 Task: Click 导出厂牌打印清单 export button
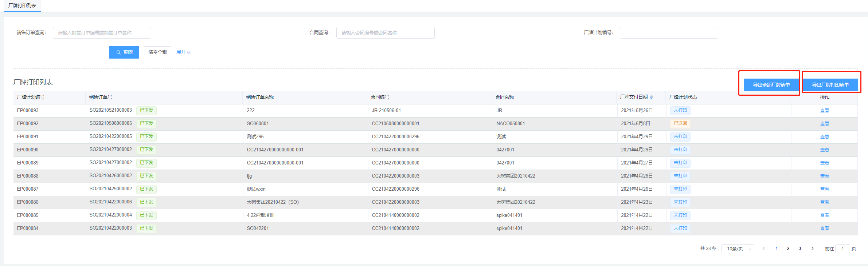(x=830, y=85)
